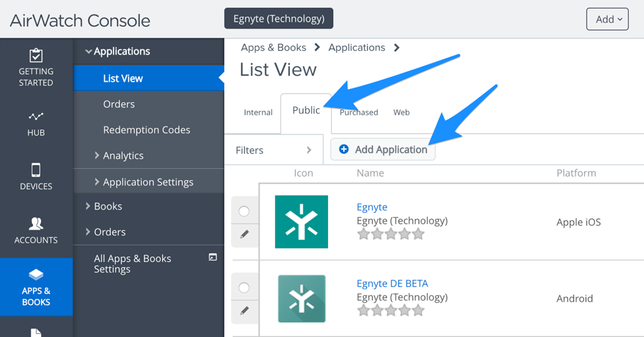644x337 pixels.
Task: Click the Egnyte iOS app icon thumbnail
Action: [302, 222]
